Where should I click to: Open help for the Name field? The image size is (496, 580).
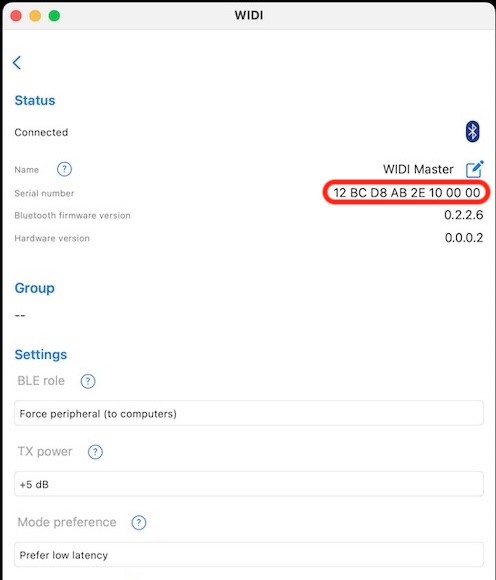64,169
